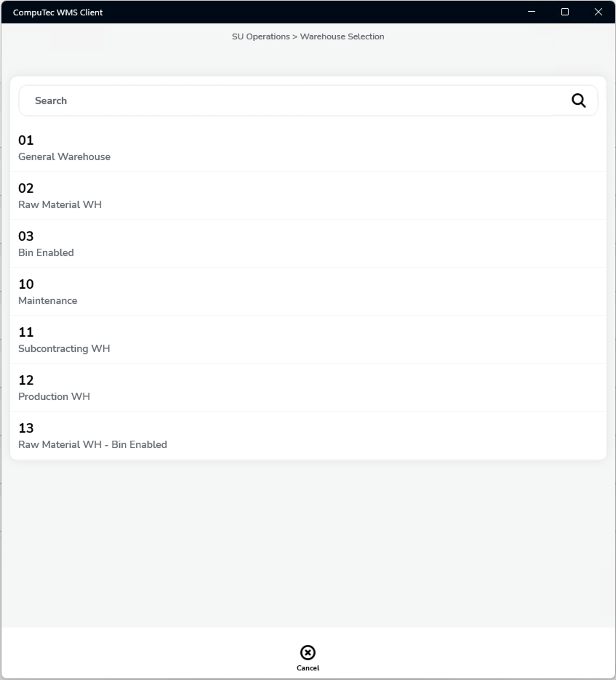Maximize the CompuTec WMS Client window

[x=565, y=12]
